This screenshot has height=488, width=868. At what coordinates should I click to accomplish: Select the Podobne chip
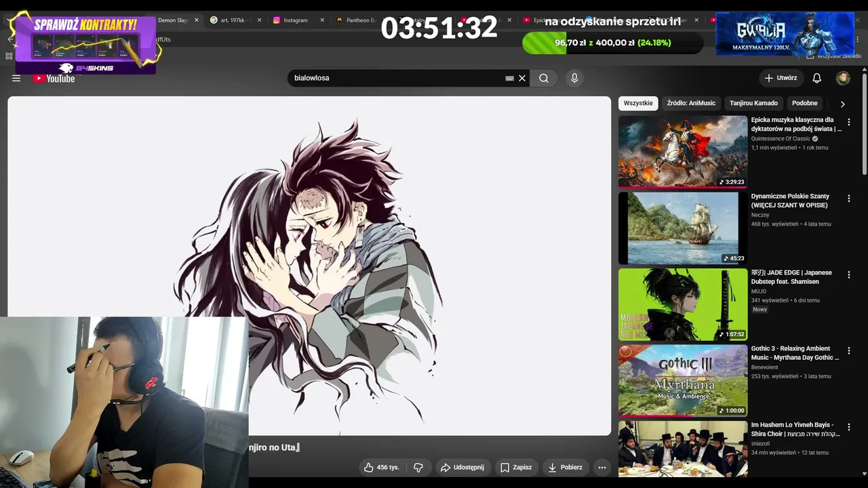[805, 104]
